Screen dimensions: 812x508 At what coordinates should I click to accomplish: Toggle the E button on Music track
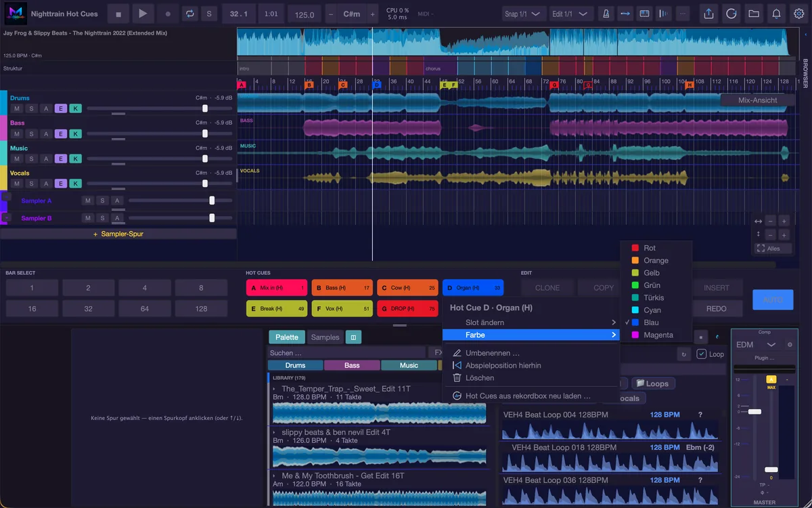[61, 158]
